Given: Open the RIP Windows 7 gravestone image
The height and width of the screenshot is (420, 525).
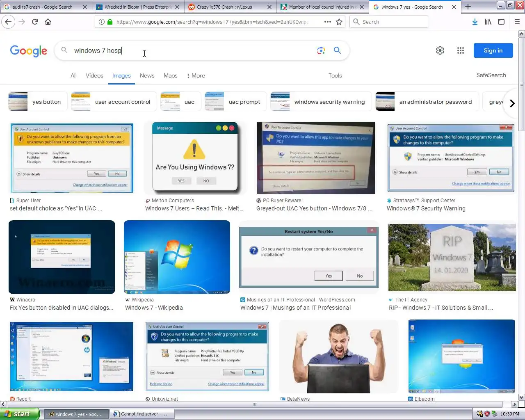Looking at the screenshot, I should coord(452,257).
